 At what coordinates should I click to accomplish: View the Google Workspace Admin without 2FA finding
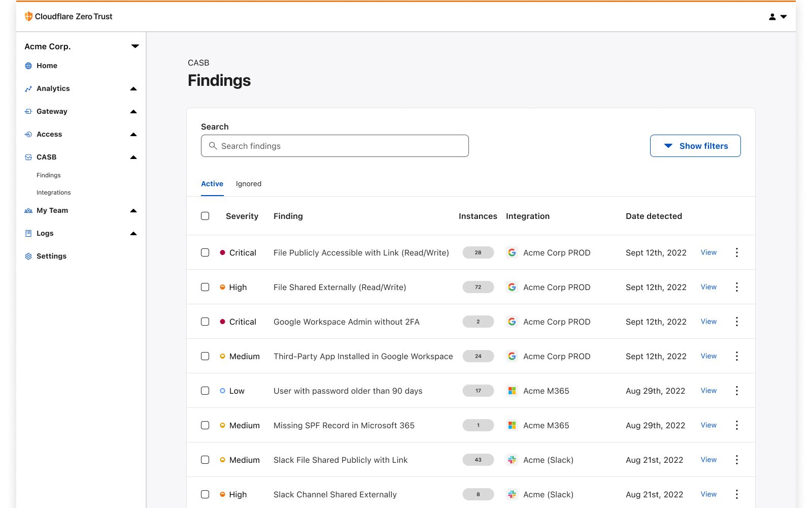(x=708, y=322)
